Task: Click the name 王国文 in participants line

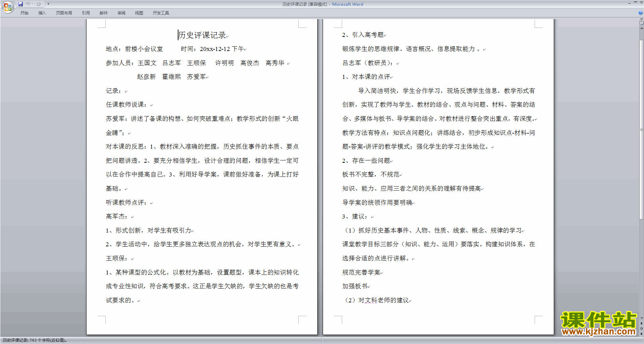Action: coord(147,63)
